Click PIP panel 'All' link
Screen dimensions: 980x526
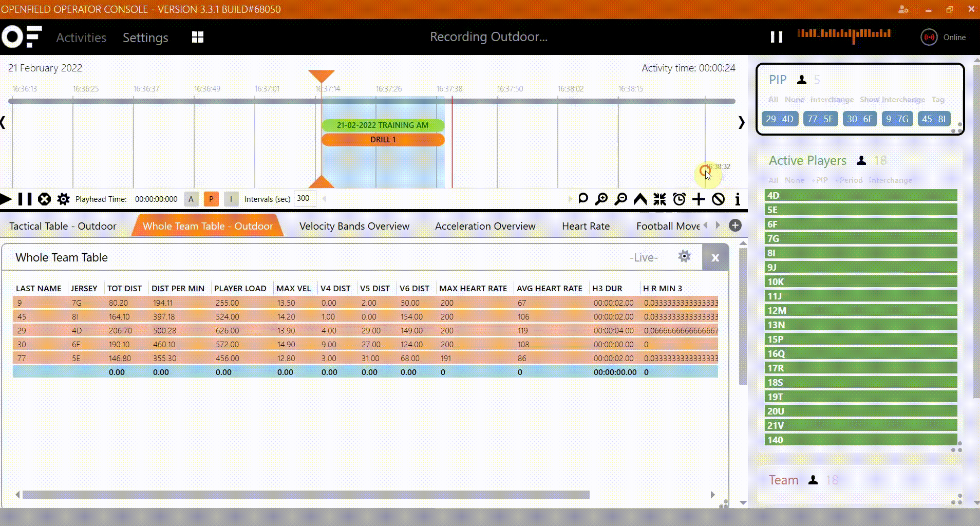point(773,100)
